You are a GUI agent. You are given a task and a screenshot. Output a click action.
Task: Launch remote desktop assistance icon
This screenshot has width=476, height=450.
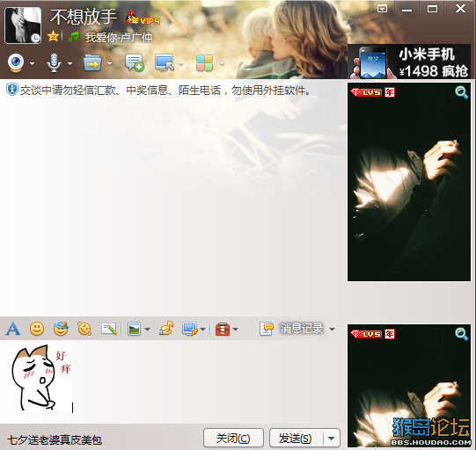pyautogui.click(x=165, y=62)
